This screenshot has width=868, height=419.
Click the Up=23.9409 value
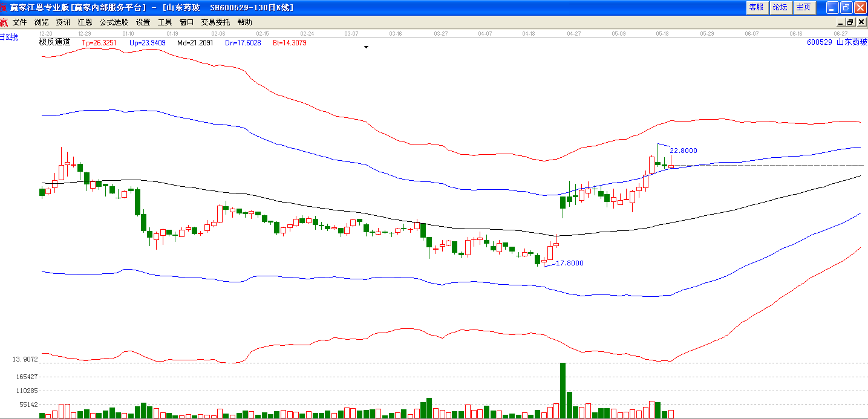[x=148, y=43]
